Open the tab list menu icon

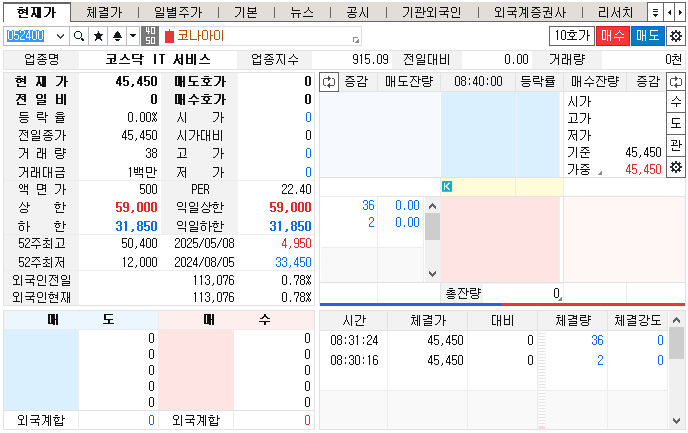point(655,12)
